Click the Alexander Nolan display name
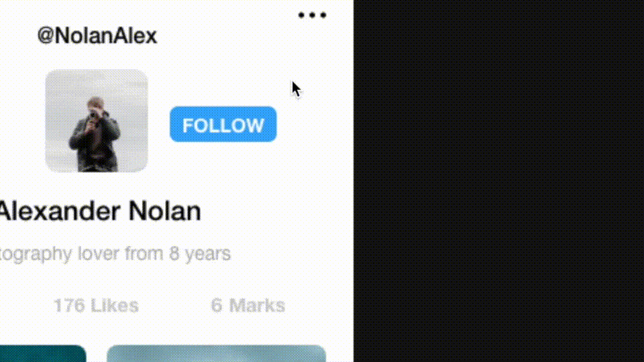The height and width of the screenshot is (362, 644). coord(100,211)
